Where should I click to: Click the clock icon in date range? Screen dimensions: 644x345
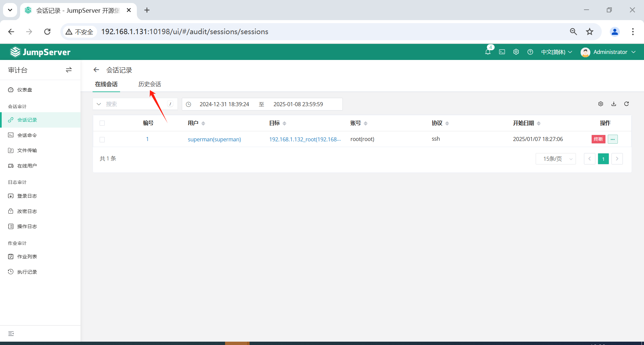click(x=189, y=104)
